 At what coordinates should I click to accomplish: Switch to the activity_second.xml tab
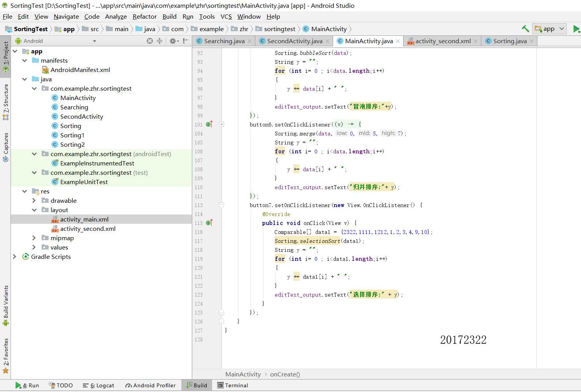[443, 41]
